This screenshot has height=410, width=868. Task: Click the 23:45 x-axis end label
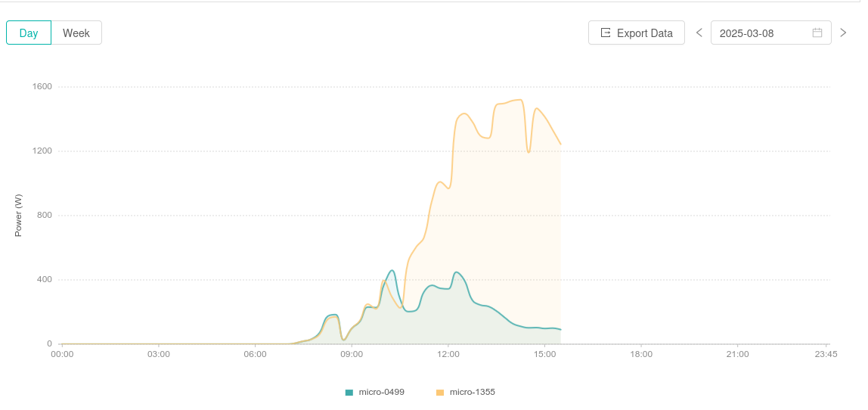(826, 354)
